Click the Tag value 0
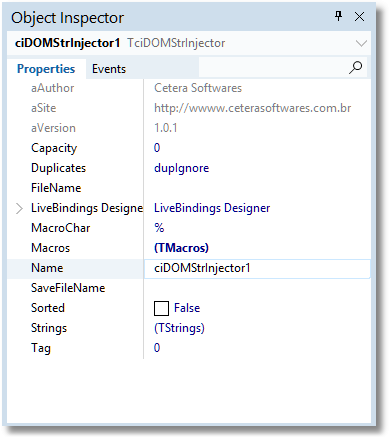The width and height of the screenshot is (390, 440). pos(157,348)
